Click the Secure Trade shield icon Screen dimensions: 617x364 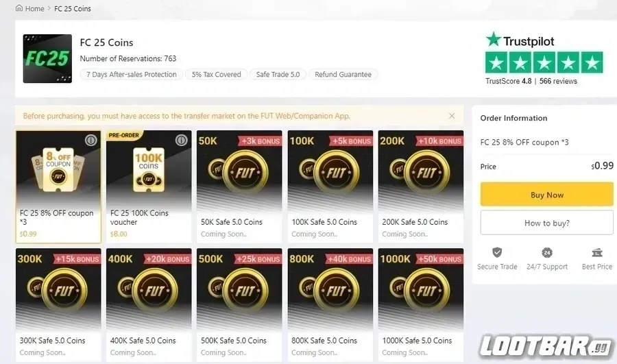pos(497,252)
